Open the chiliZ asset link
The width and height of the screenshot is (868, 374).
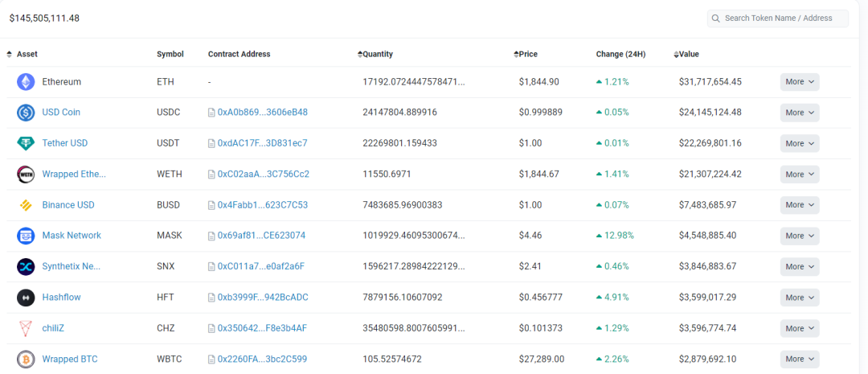pyautogui.click(x=53, y=328)
